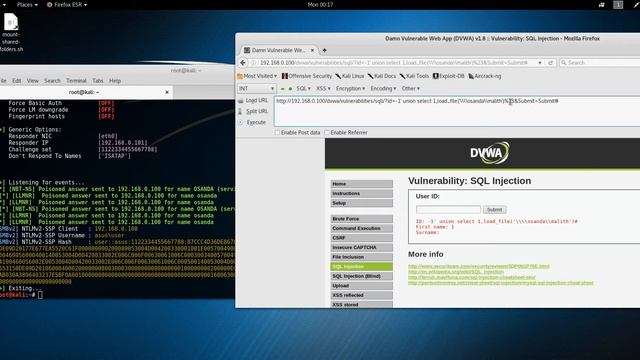The height and width of the screenshot is (360, 640).
Task: Open Brute Force vulnerability page
Action: point(361,219)
